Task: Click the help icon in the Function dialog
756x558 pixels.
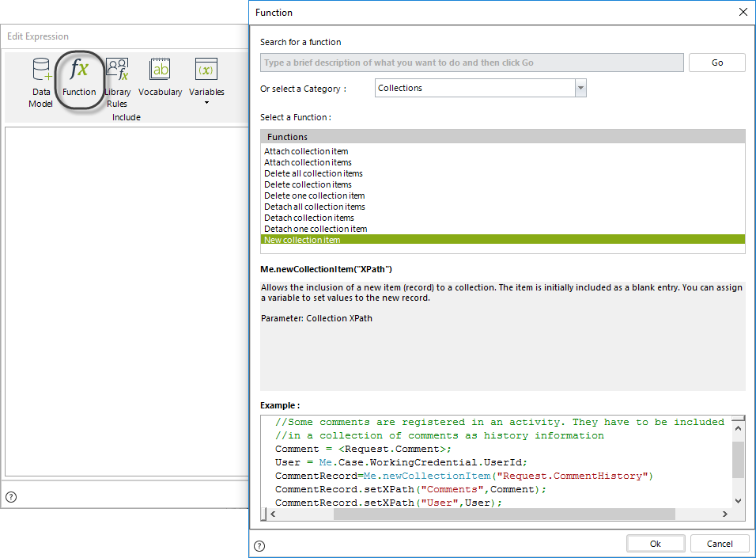Action: pos(259,546)
